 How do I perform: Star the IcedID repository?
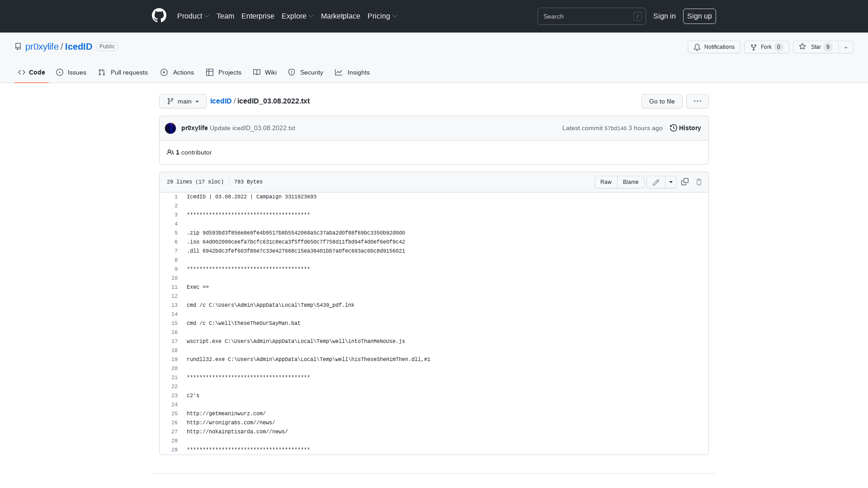tap(814, 47)
